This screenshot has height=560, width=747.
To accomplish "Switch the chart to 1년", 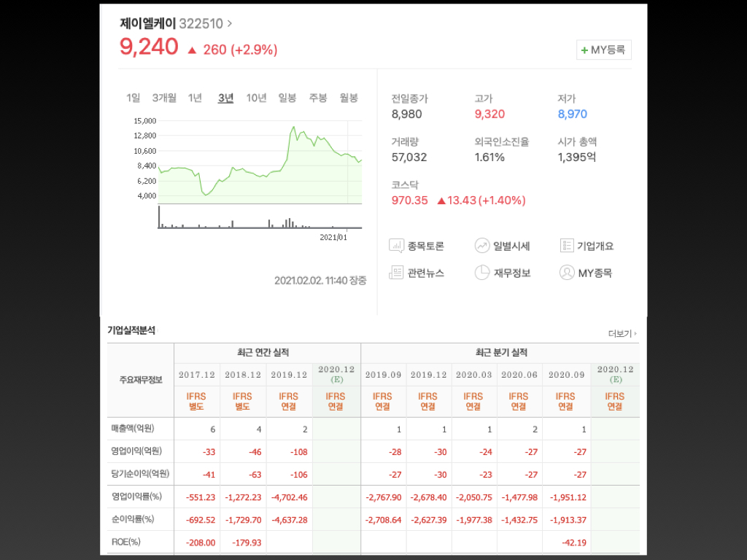I will click(x=195, y=98).
